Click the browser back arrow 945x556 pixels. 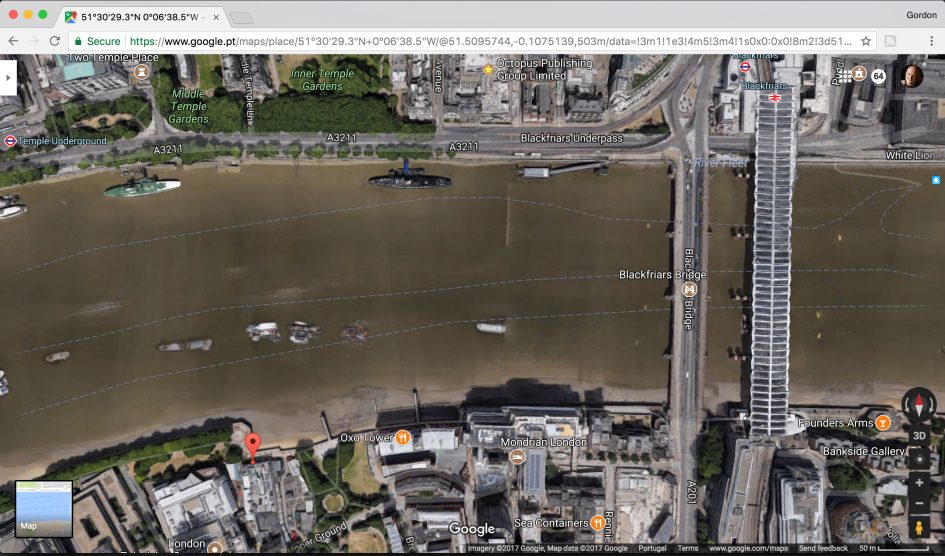pos(13,41)
